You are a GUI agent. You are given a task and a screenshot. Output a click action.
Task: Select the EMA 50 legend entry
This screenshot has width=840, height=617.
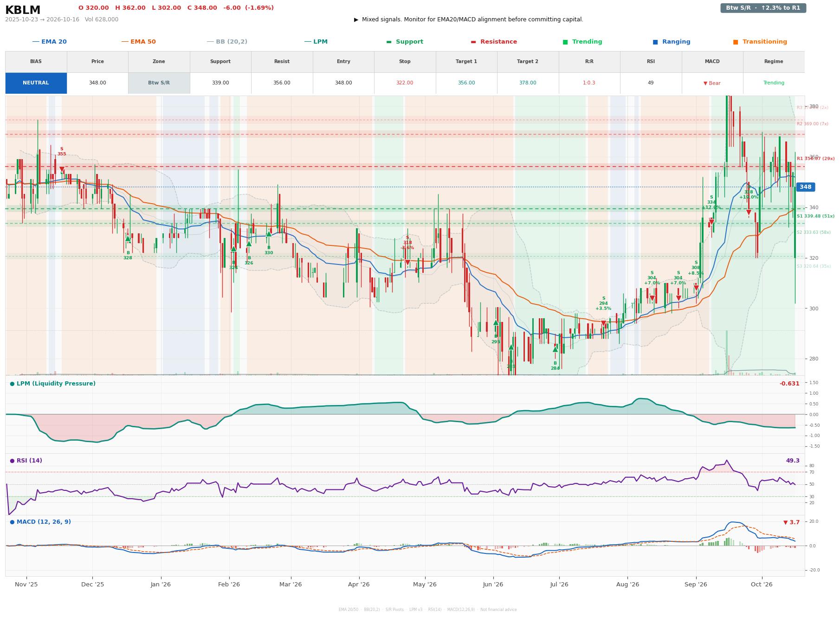pos(139,42)
